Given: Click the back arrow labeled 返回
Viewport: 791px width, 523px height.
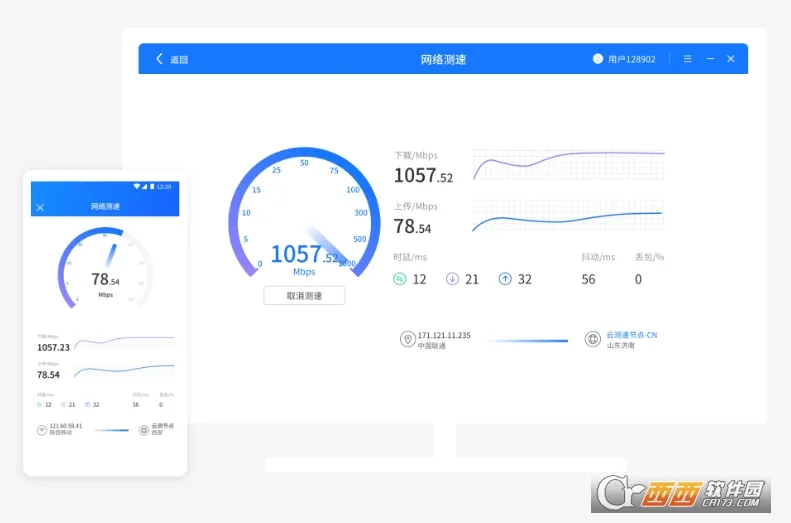Looking at the screenshot, I should pos(160,59).
